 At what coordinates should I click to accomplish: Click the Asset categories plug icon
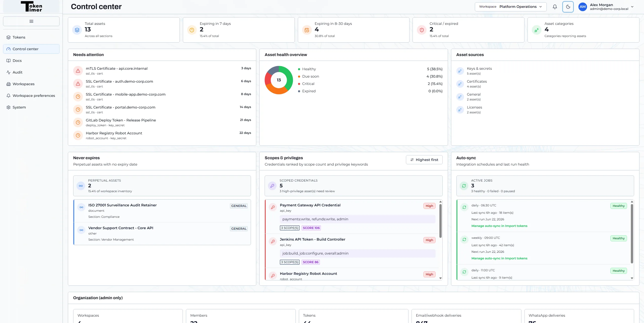[537, 30]
